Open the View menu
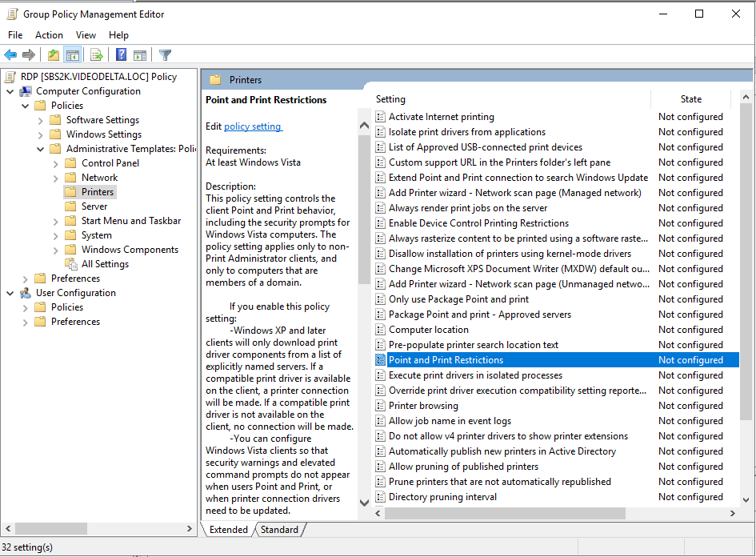The width and height of the screenshot is (756, 557). click(x=86, y=35)
